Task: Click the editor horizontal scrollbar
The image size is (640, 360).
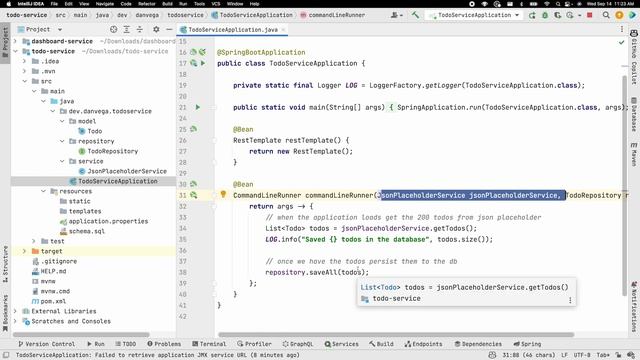Action: pos(396,335)
